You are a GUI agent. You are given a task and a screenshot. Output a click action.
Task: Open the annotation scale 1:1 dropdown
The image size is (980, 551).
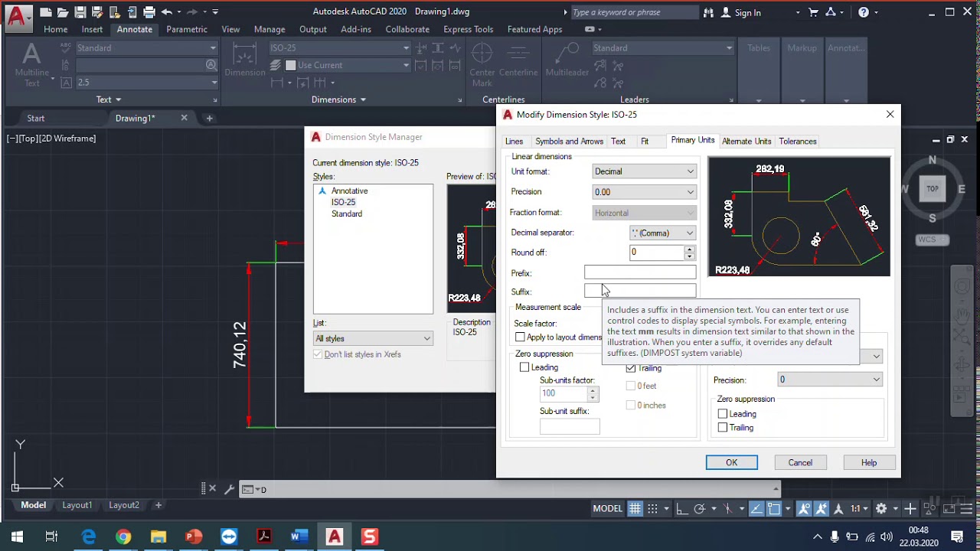point(860,509)
